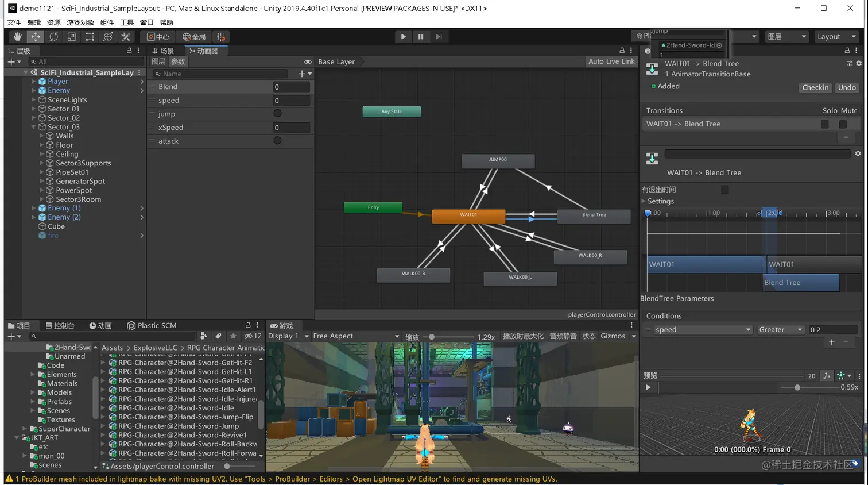Select the Rect transform tool

tap(90, 37)
